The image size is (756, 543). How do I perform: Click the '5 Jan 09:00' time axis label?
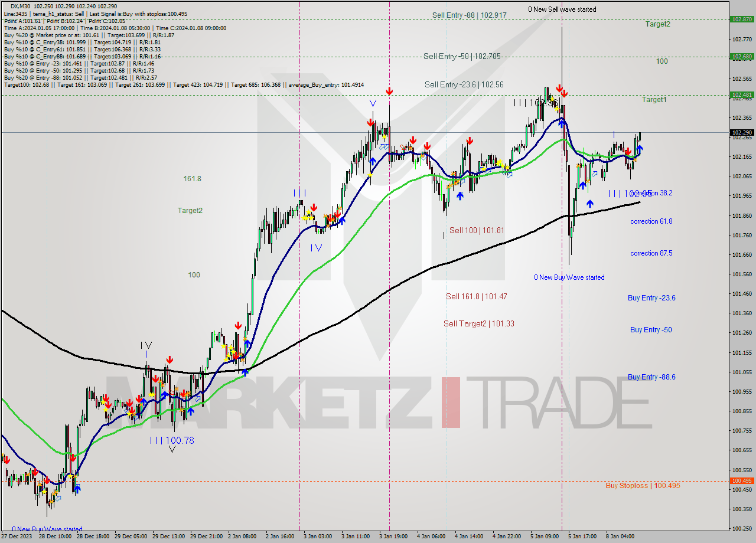(x=545, y=537)
